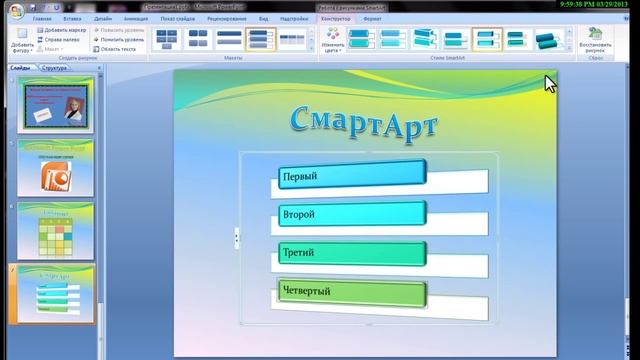Choose the table-like fifth layout in Макеты
This screenshot has height=360, width=640.
pyautogui.click(x=292, y=39)
